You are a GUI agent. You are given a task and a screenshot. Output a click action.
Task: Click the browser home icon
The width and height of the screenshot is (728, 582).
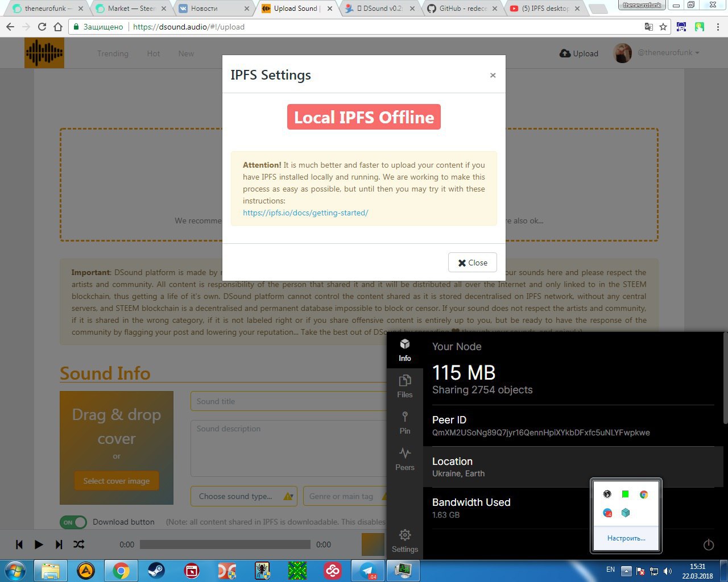58,27
